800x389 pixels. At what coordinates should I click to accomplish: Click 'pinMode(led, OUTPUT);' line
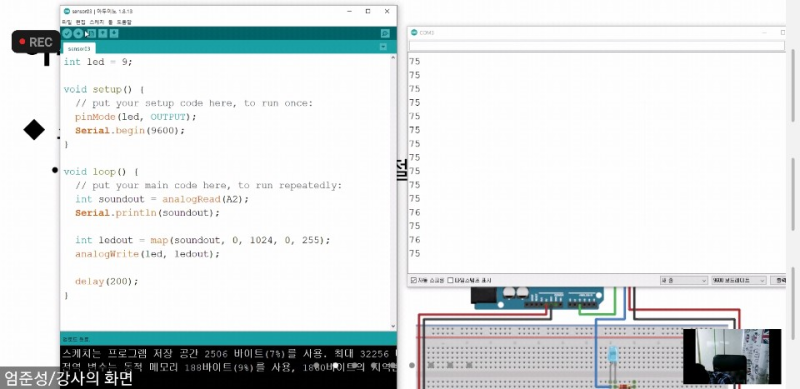click(136, 117)
